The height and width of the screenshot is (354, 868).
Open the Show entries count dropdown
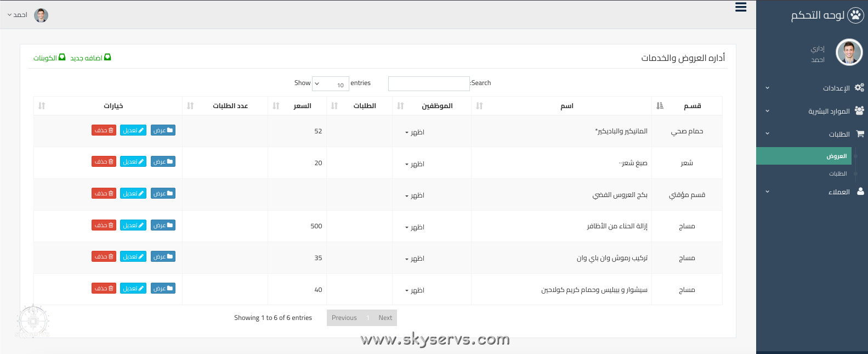(x=330, y=84)
